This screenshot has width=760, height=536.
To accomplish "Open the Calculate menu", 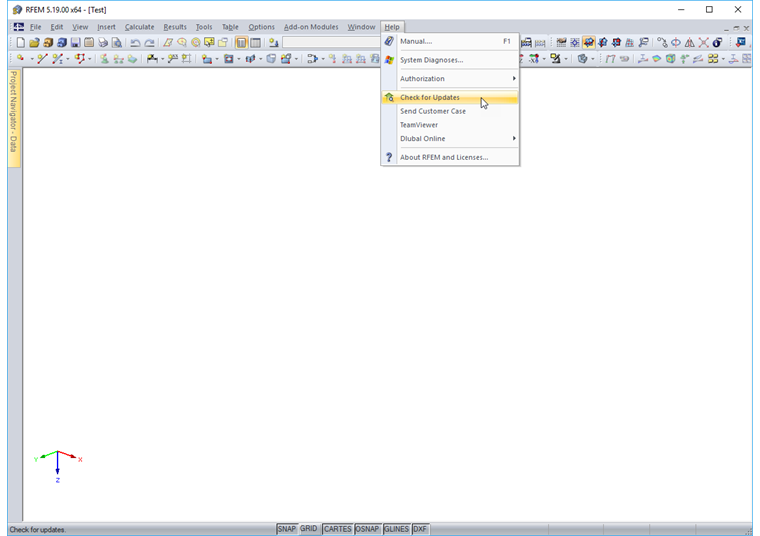I will pos(139,27).
